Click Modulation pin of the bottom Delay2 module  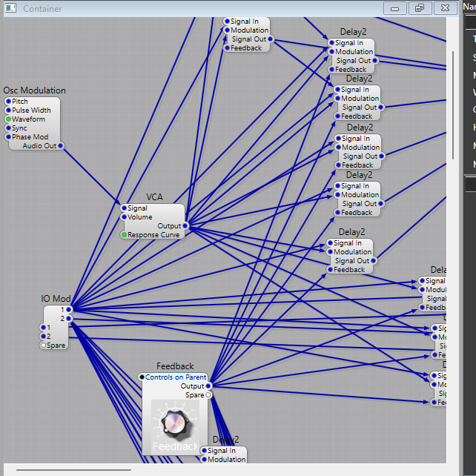pyautogui.click(x=204, y=459)
